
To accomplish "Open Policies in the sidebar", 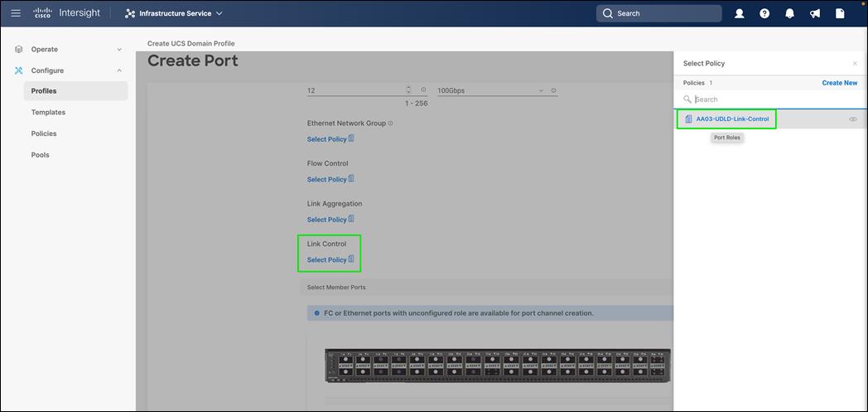I will coord(44,133).
